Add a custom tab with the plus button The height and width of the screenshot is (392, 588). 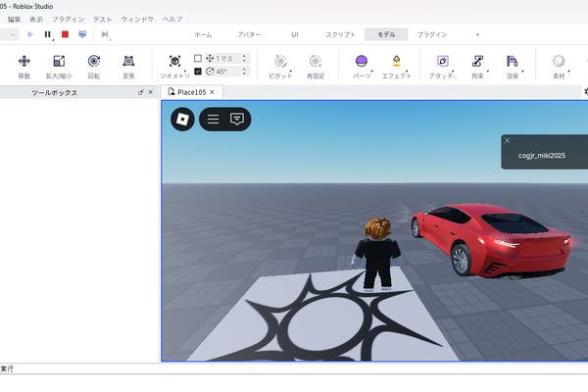point(477,34)
